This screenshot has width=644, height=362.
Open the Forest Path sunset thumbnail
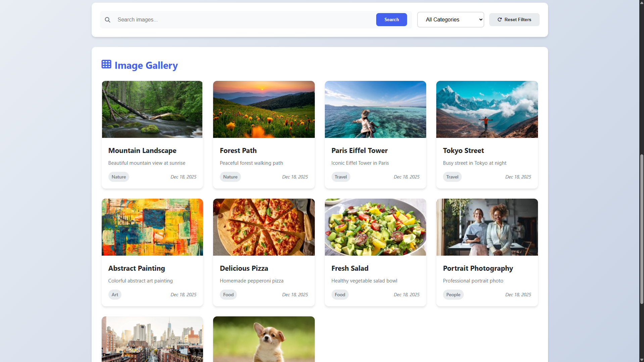point(264,109)
